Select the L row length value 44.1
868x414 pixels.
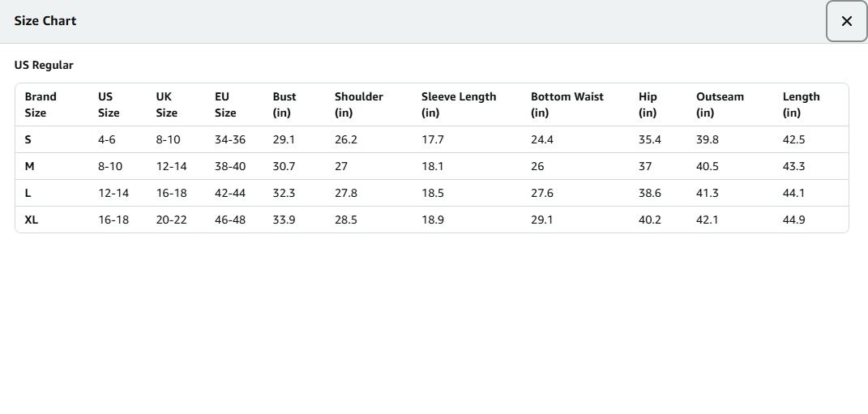click(793, 193)
